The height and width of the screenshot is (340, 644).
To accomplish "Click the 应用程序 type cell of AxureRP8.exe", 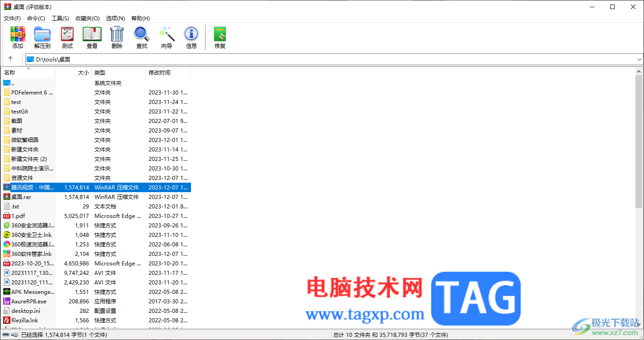I will pos(105,301).
